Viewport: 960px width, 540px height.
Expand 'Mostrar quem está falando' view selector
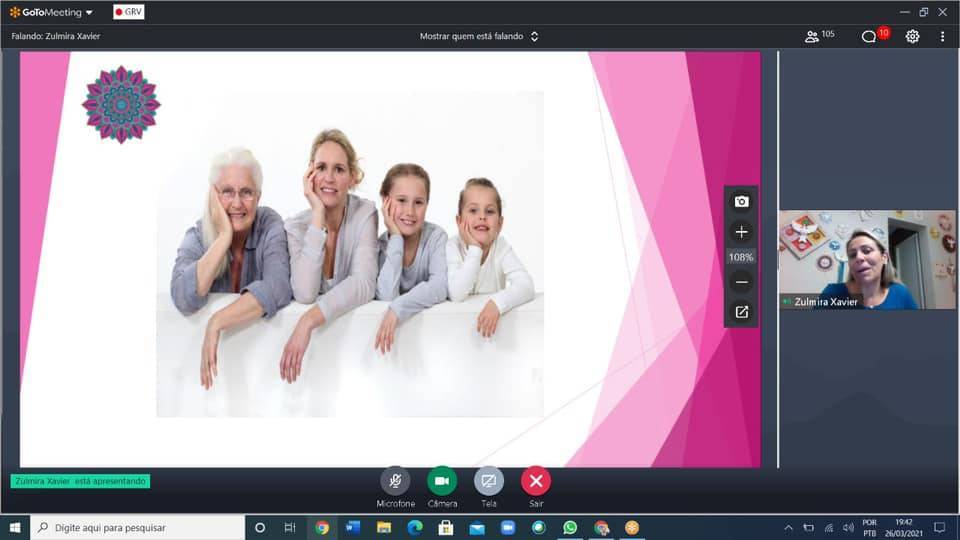coord(479,36)
